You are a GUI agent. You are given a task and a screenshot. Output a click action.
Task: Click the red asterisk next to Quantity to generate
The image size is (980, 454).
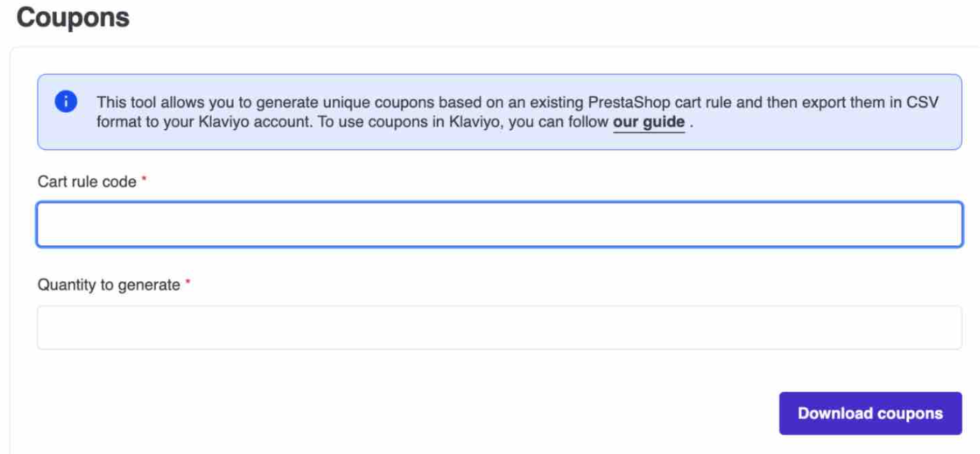coord(188,281)
